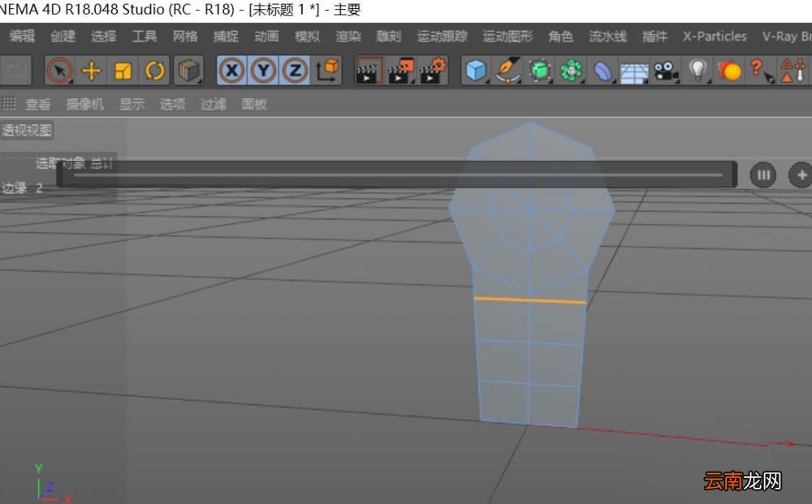Open the orange material sphere icon
This screenshot has height=504, width=812.
coord(729,71)
